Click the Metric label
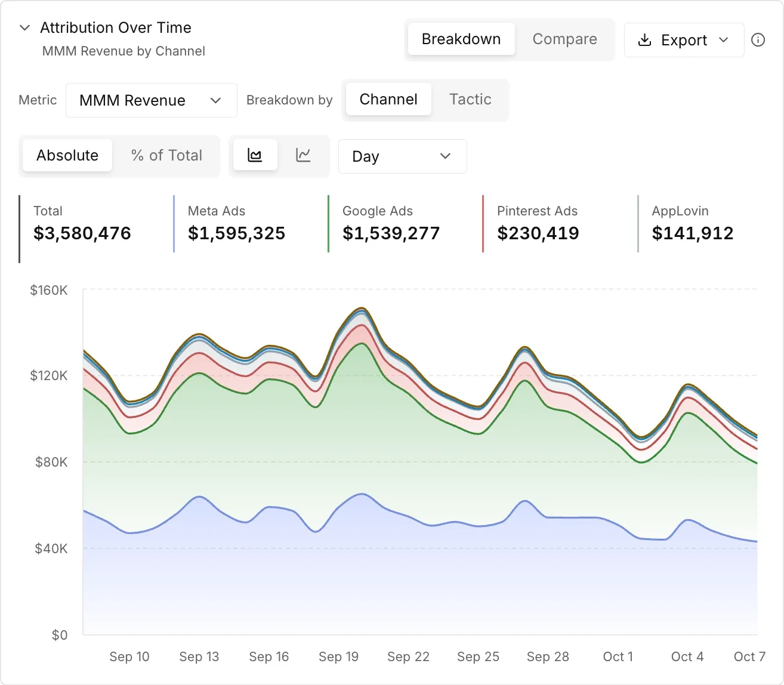The image size is (784, 685). point(38,100)
